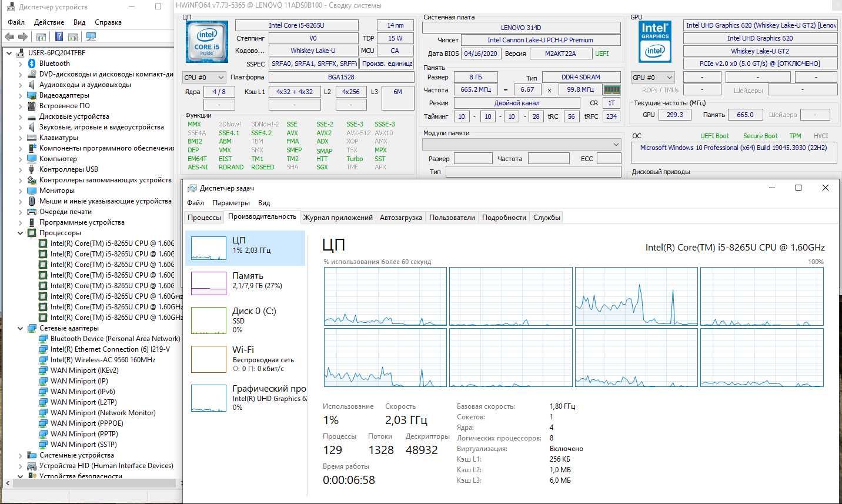Switch to the Подробности tab

click(x=504, y=218)
